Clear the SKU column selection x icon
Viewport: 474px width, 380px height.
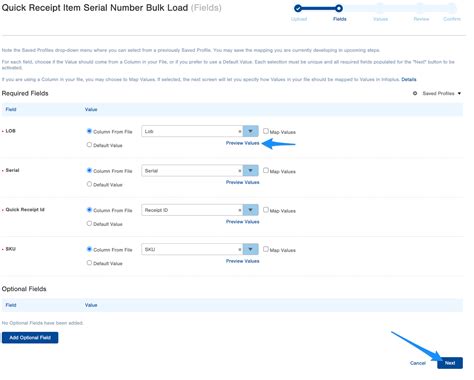239,250
